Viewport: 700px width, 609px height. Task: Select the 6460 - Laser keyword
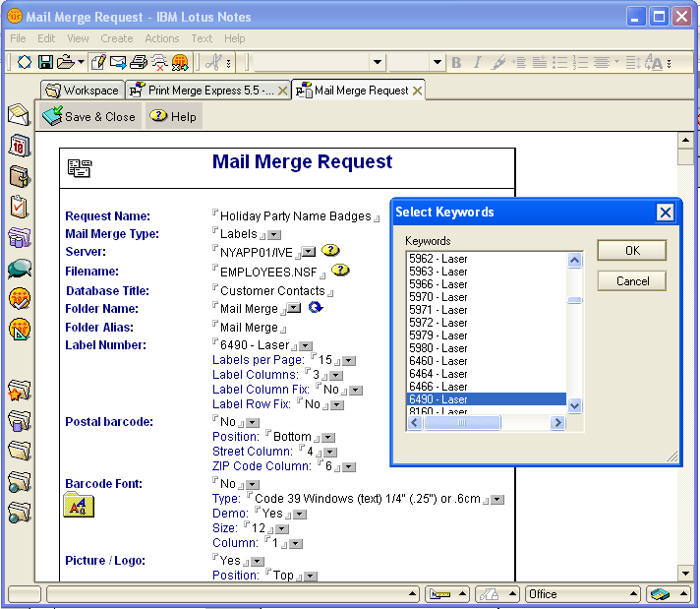pyautogui.click(x=439, y=361)
